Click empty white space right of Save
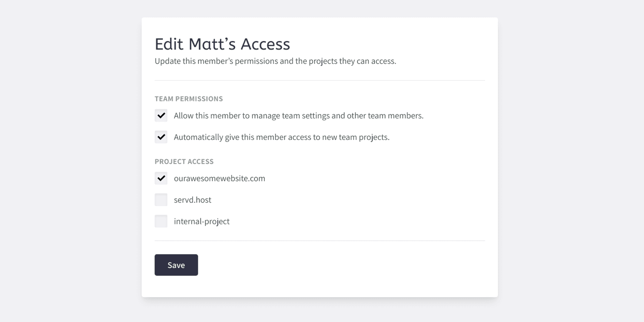Image resolution: width=644 pixels, height=322 pixels. [340, 265]
